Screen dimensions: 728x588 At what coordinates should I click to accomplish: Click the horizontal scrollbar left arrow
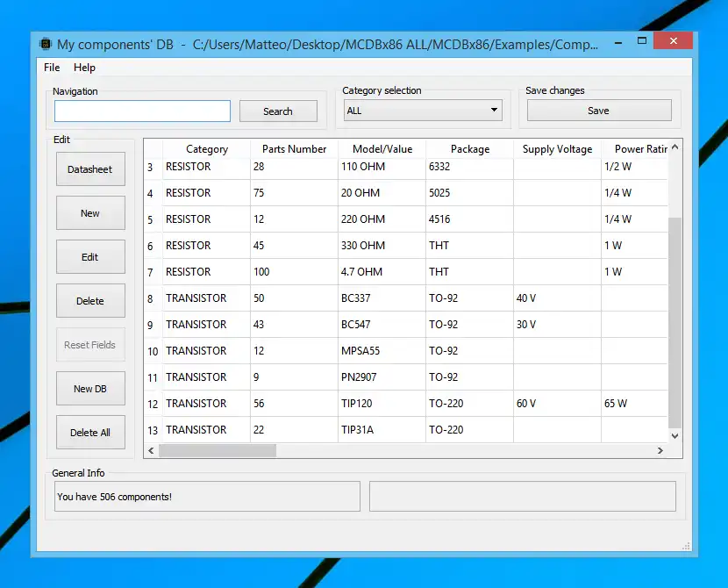[x=151, y=450]
